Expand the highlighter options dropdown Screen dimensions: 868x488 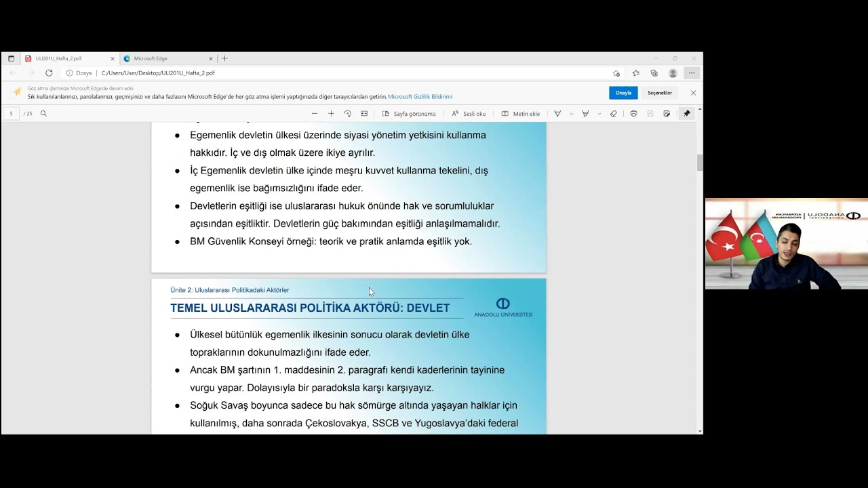coord(599,114)
